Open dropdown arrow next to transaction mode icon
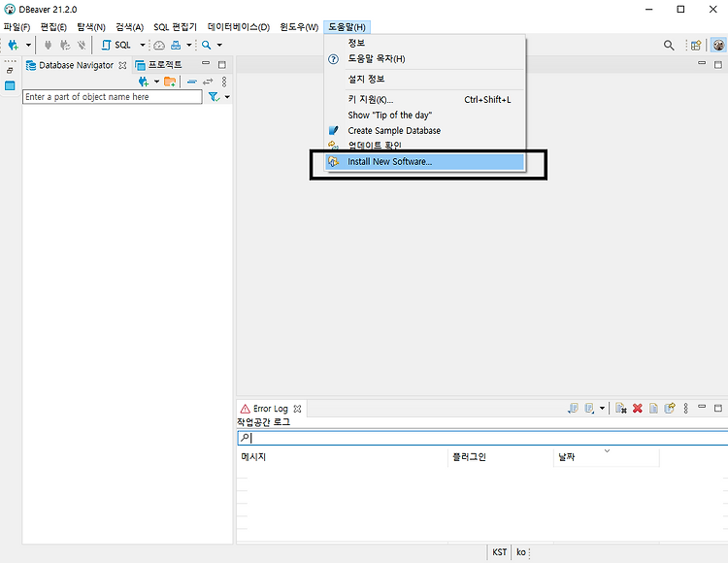Screen dimensions: 728x563 point(189,45)
